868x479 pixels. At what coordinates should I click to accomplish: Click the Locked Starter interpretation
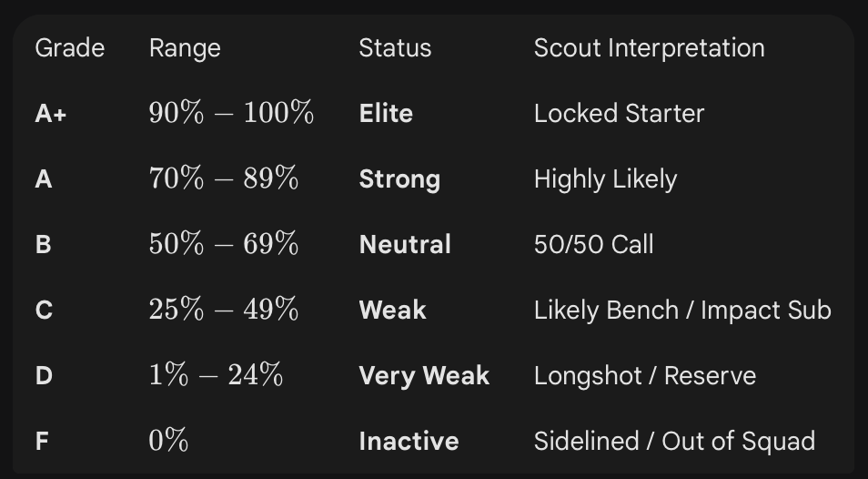coord(619,114)
